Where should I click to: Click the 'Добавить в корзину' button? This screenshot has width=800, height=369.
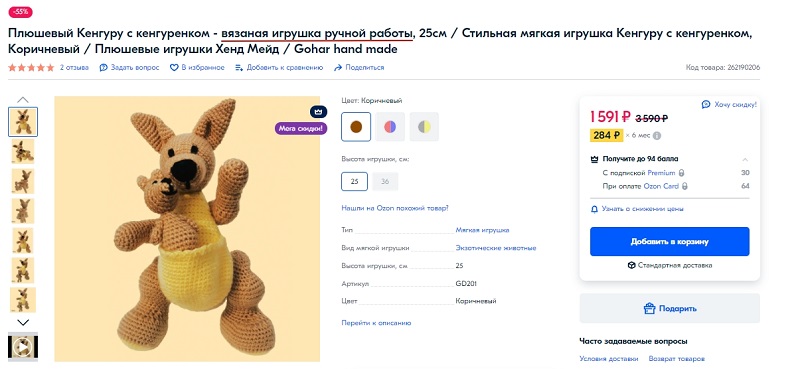click(x=669, y=241)
